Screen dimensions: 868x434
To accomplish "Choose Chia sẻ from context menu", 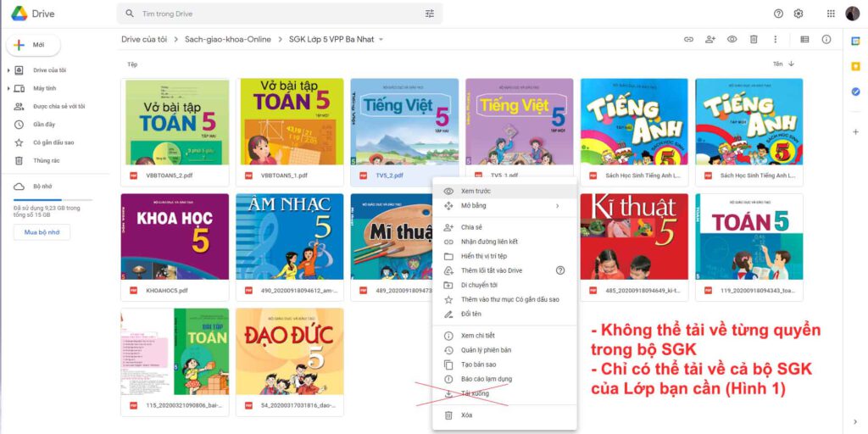I will click(x=504, y=227).
